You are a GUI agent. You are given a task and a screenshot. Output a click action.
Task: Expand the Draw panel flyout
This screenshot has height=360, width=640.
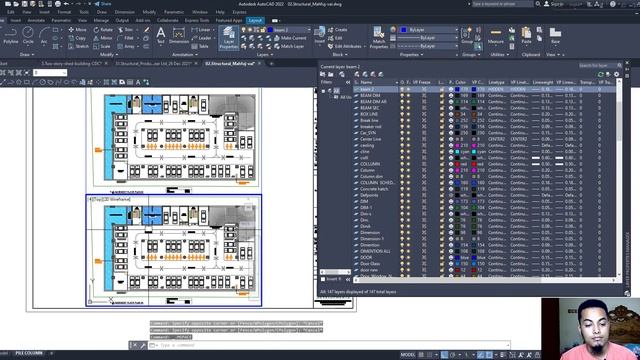27,55
